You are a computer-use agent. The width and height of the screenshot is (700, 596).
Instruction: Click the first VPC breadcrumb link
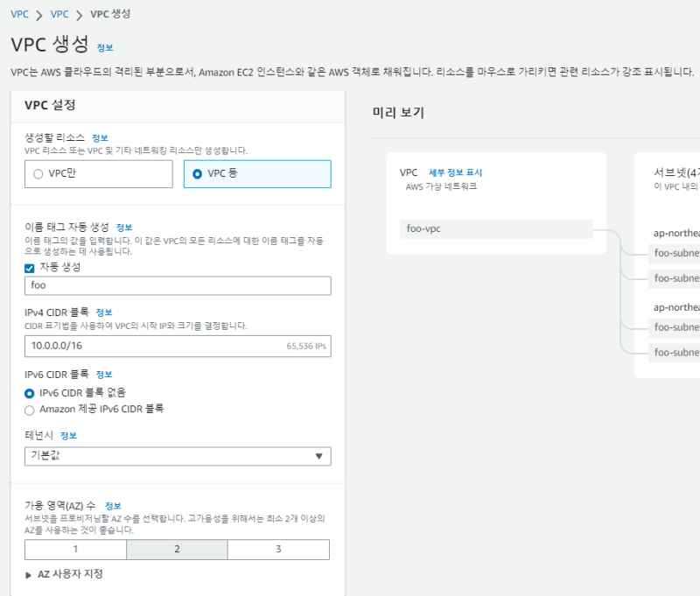pos(18,15)
